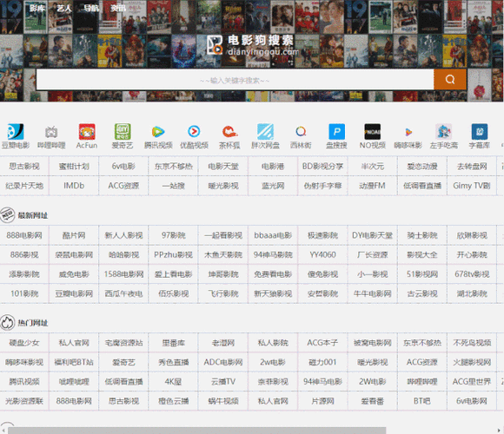Open the 酷片网 link
This screenshot has height=434, width=504.
click(x=74, y=235)
